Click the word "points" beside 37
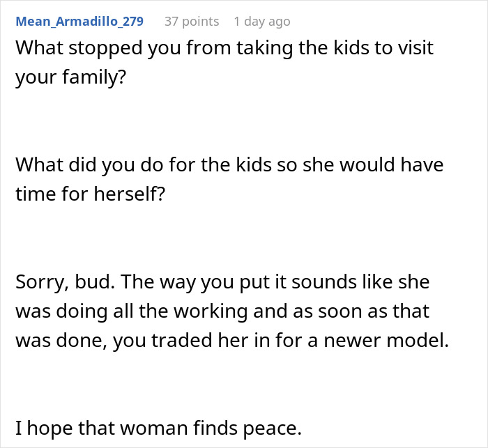488x448 pixels. [x=201, y=22]
